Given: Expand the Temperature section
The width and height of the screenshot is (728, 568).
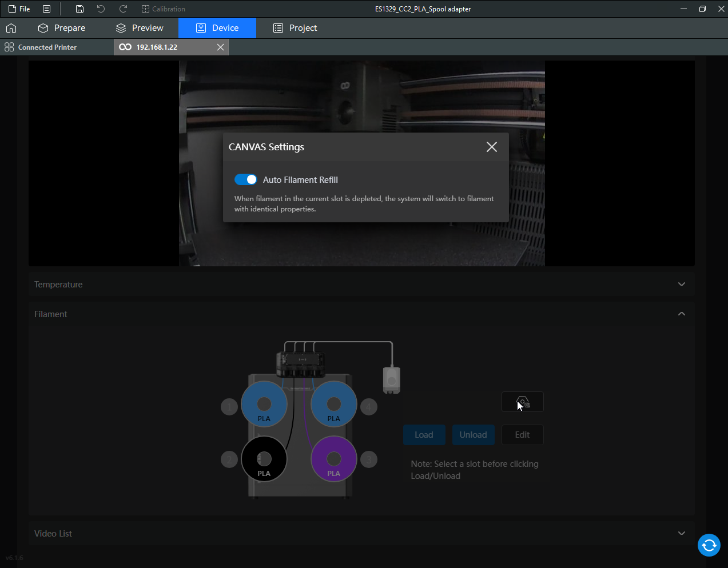Looking at the screenshot, I should coord(681,285).
